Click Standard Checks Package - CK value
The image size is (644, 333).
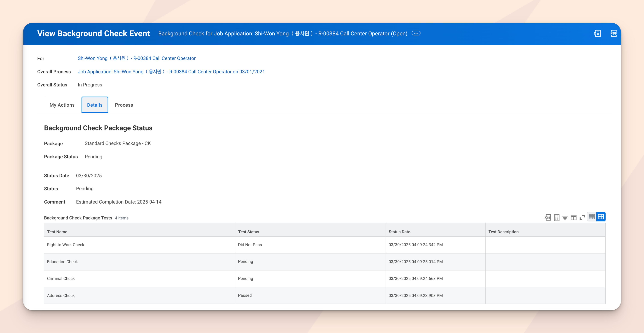click(118, 143)
